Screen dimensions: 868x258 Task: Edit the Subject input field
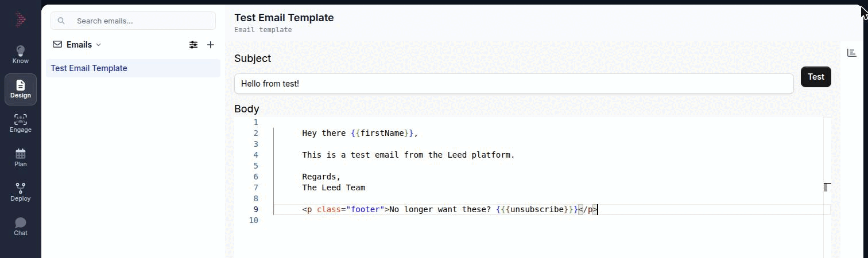[514, 84]
